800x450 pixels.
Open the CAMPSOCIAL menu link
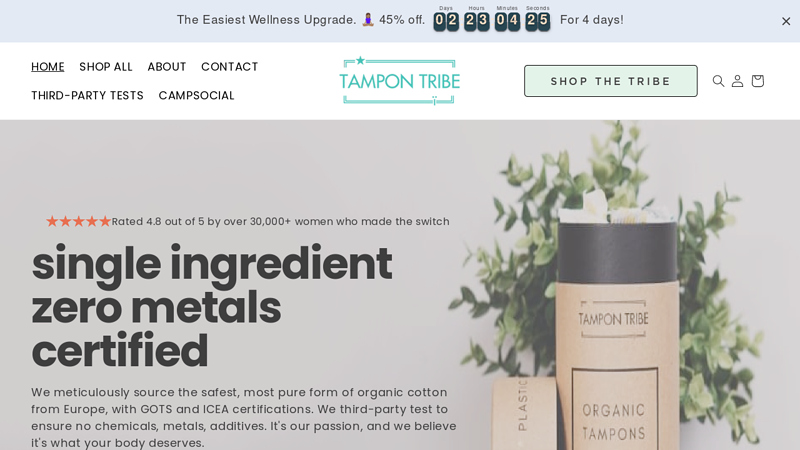point(196,95)
